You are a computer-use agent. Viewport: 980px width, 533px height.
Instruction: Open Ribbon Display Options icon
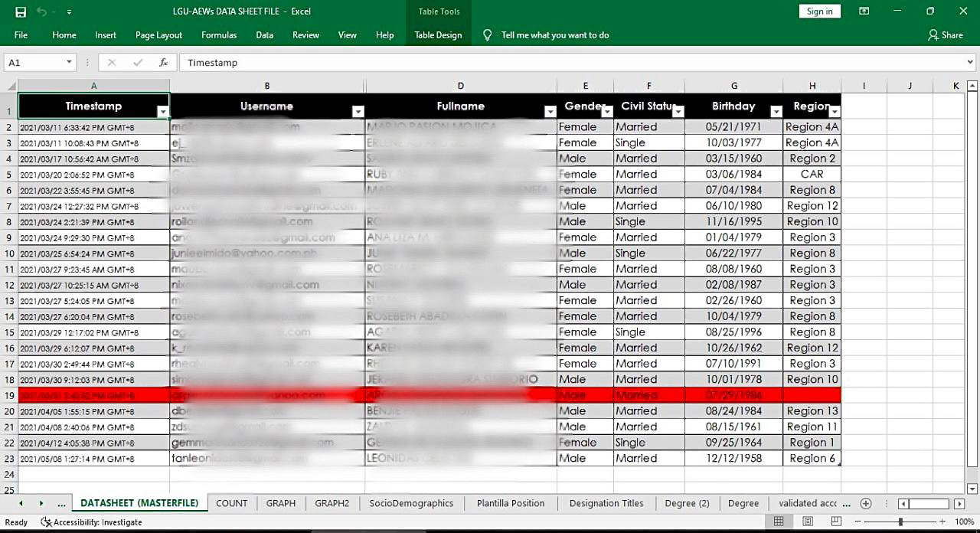coord(864,11)
